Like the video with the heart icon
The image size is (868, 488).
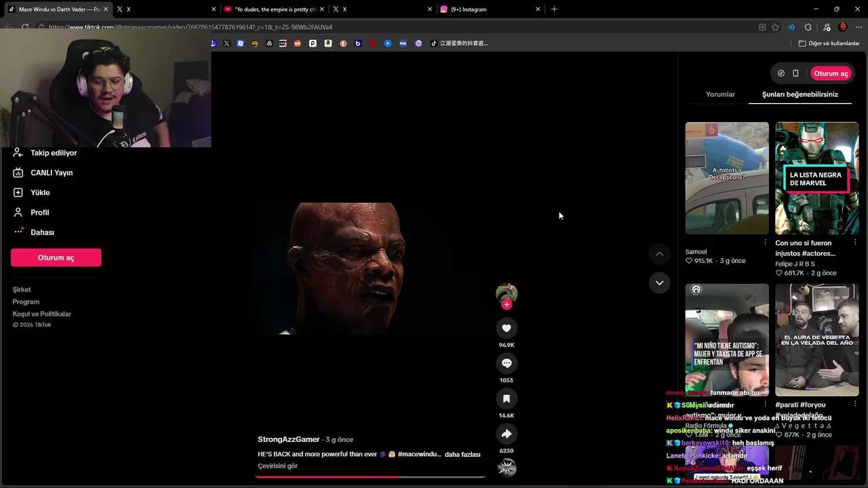(x=507, y=328)
